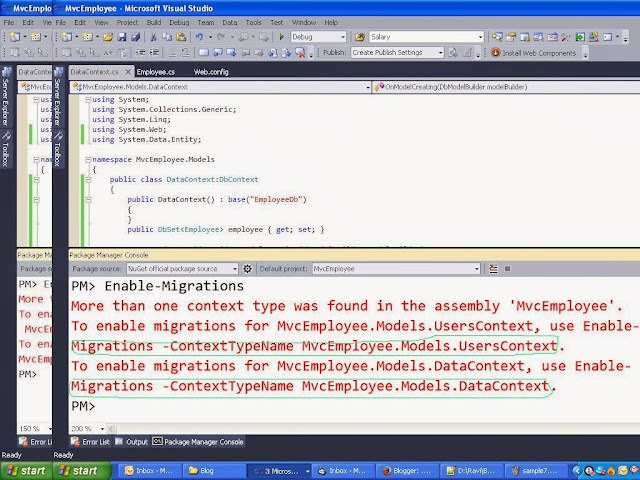Click the Paste clipboard icon
The image size is (640, 480).
pyautogui.click(x=181, y=37)
